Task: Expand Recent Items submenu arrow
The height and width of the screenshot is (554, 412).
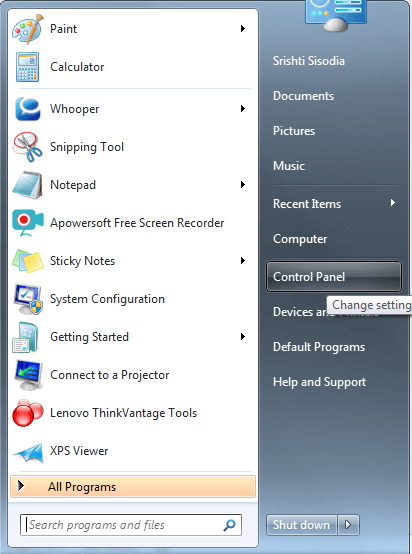Action: click(x=393, y=203)
